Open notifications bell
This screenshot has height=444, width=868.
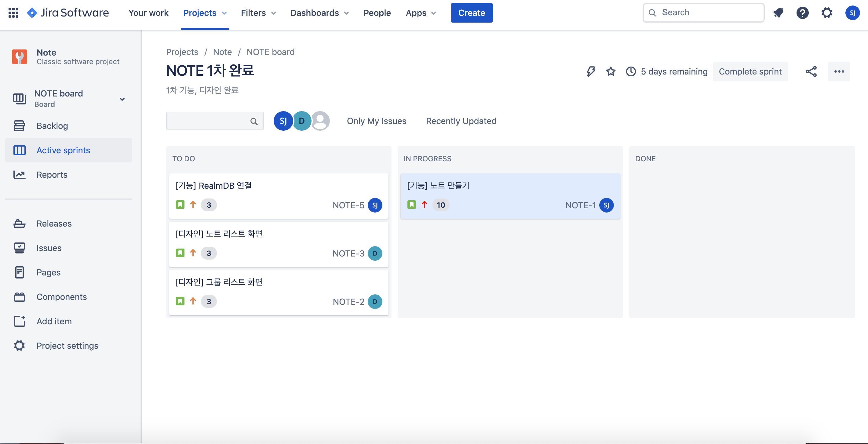point(779,13)
